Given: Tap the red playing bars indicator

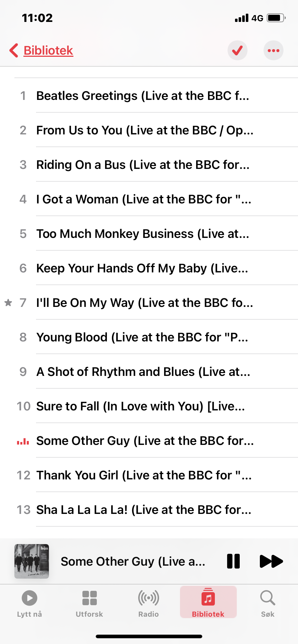Looking at the screenshot, I should [23, 441].
